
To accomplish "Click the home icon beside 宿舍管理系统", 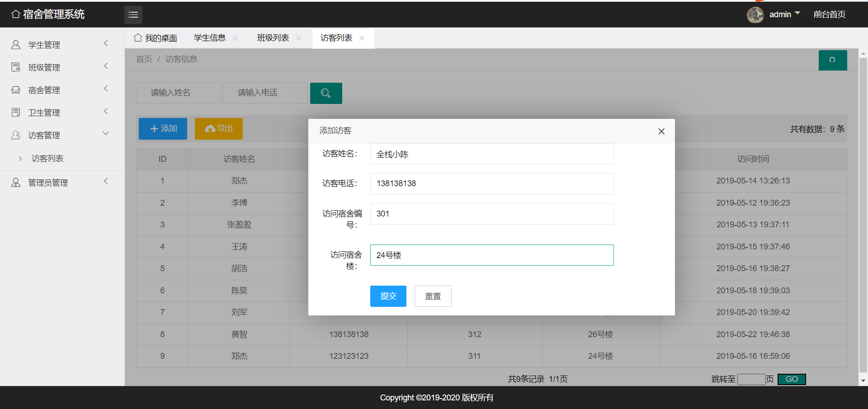I will point(16,14).
